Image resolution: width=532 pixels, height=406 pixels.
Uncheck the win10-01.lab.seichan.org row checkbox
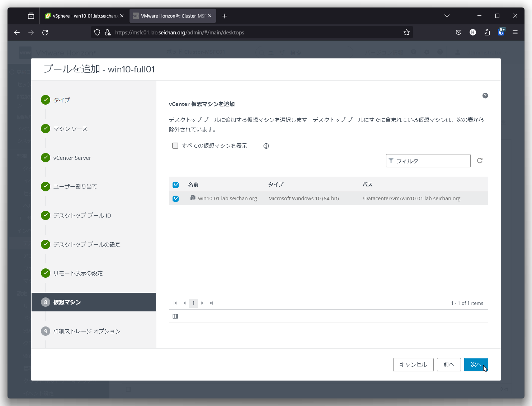[176, 199]
